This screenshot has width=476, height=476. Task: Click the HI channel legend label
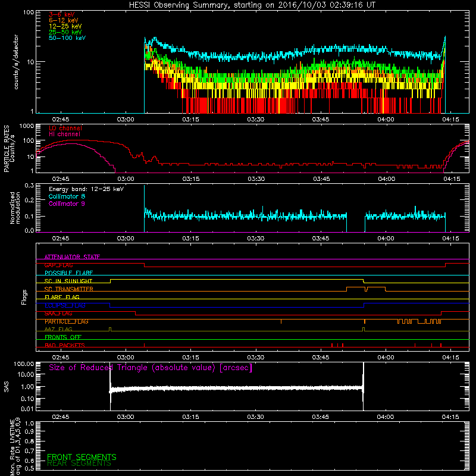click(64, 134)
